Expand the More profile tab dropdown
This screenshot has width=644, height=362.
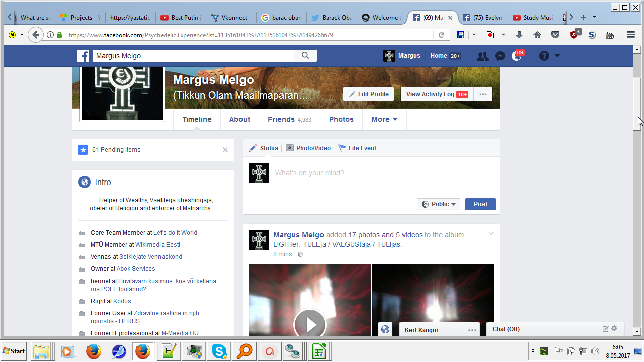pos(384,119)
